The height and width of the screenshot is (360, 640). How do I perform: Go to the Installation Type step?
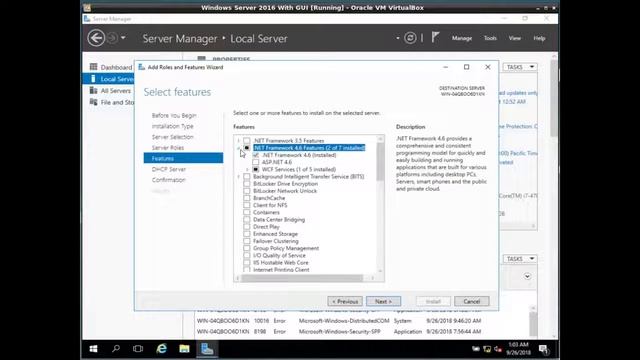point(173,126)
